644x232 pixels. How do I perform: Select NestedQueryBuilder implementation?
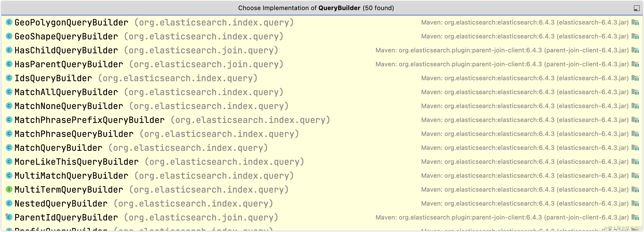(322, 203)
